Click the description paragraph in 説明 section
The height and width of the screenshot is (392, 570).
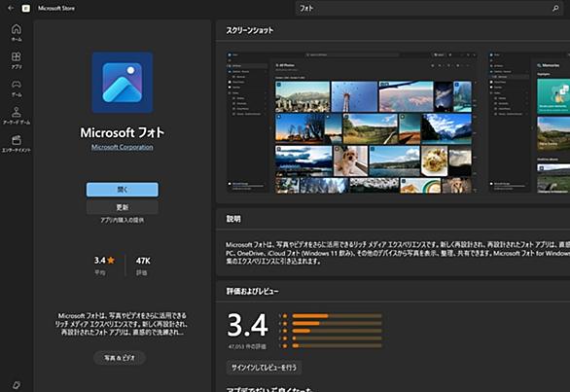tap(398, 253)
